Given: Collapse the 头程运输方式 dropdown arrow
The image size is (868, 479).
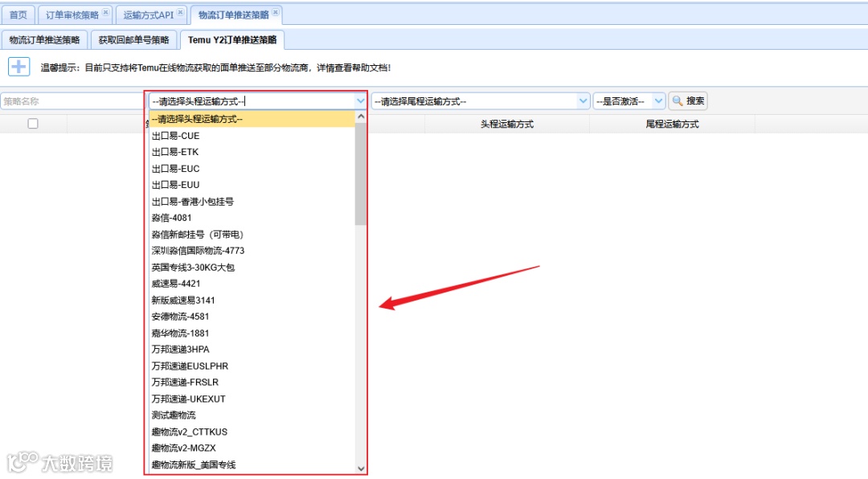Looking at the screenshot, I should pos(360,101).
